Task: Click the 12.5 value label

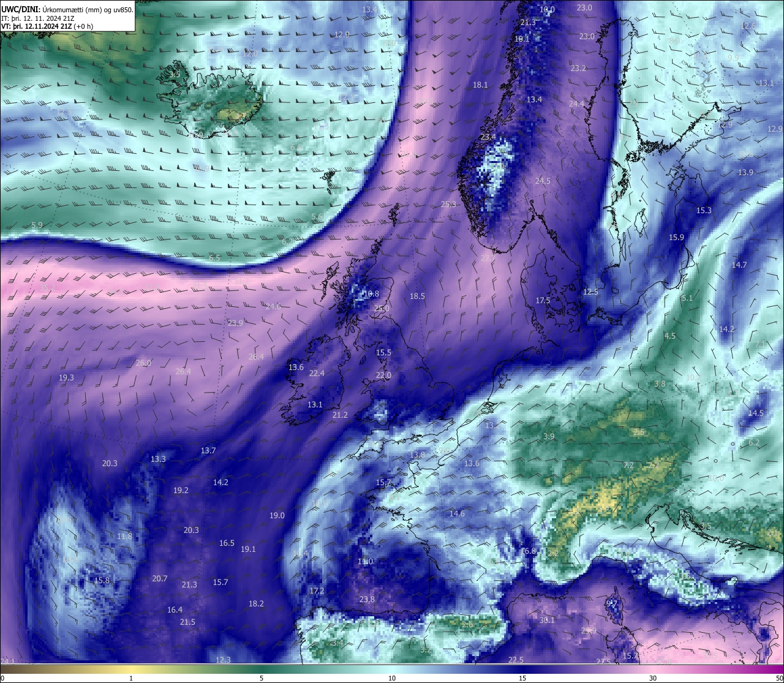Action: point(590,292)
